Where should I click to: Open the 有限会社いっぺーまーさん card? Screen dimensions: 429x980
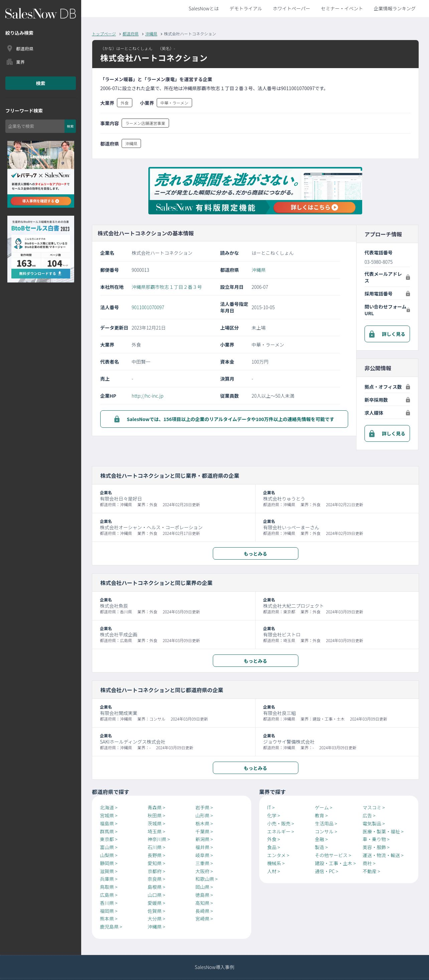[x=337, y=527]
